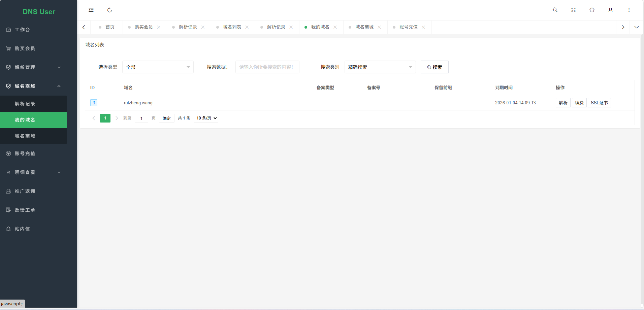Open the 选择类型 dropdown showing 全部
Viewport: 644px width, 310px height.
point(158,67)
